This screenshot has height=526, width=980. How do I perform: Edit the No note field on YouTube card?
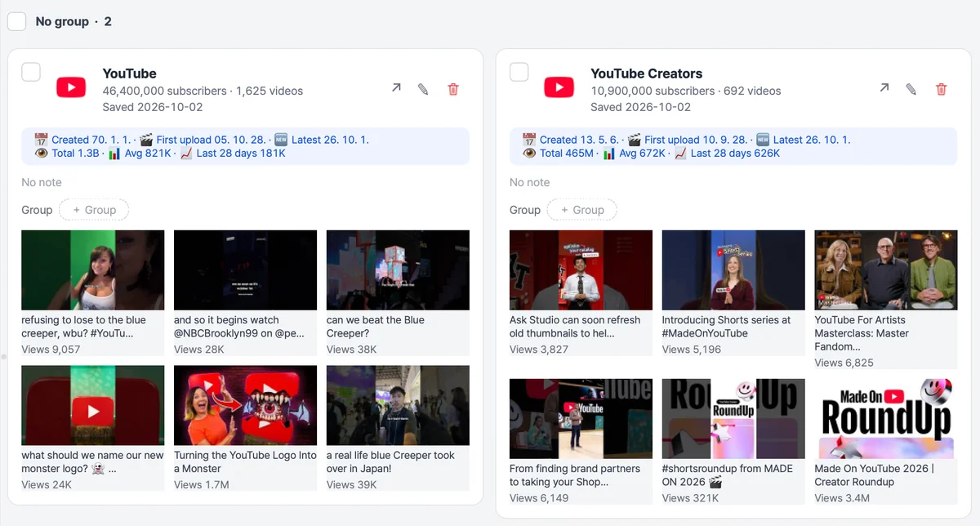[x=42, y=182]
